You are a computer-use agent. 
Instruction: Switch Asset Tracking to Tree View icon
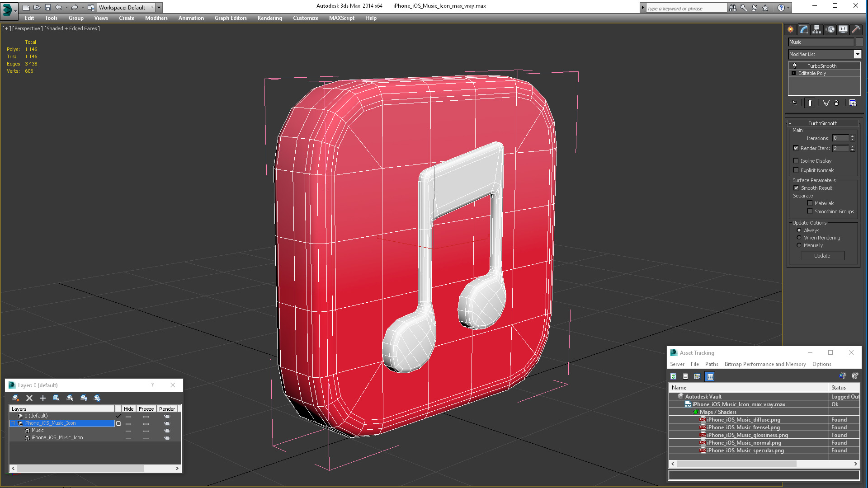(698, 376)
